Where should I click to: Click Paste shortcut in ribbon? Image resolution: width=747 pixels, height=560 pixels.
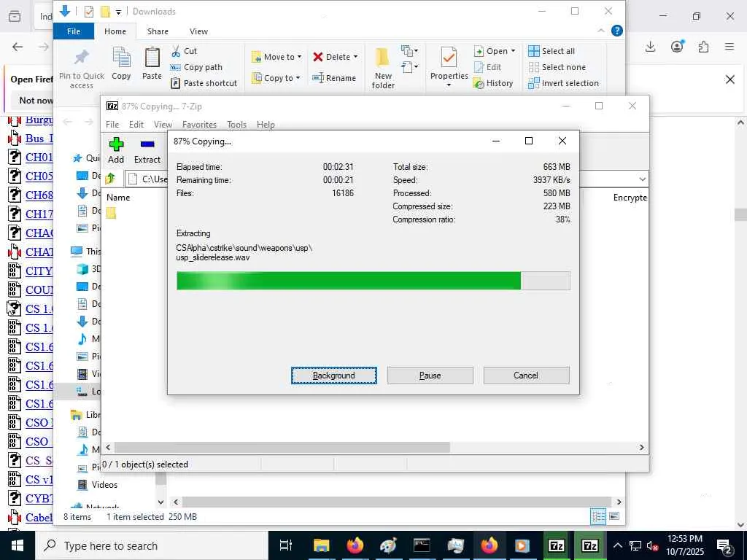pyautogui.click(x=204, y=83)
